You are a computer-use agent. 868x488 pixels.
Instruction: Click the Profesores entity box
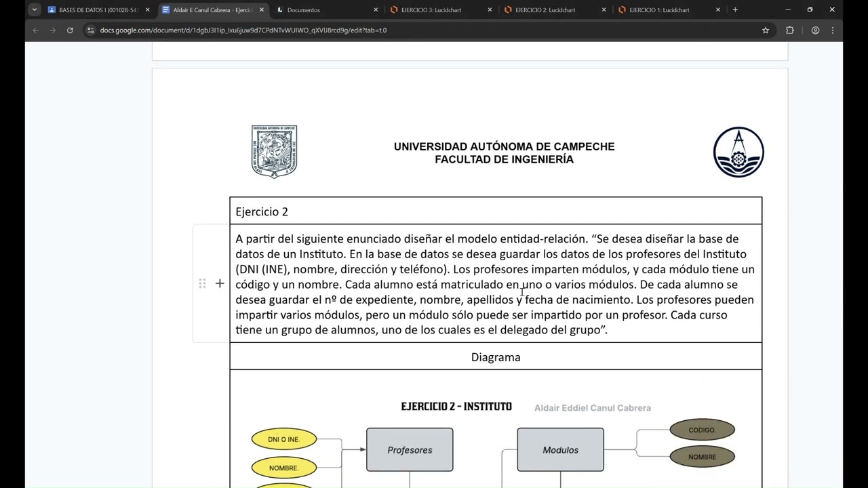pos(410,449)
